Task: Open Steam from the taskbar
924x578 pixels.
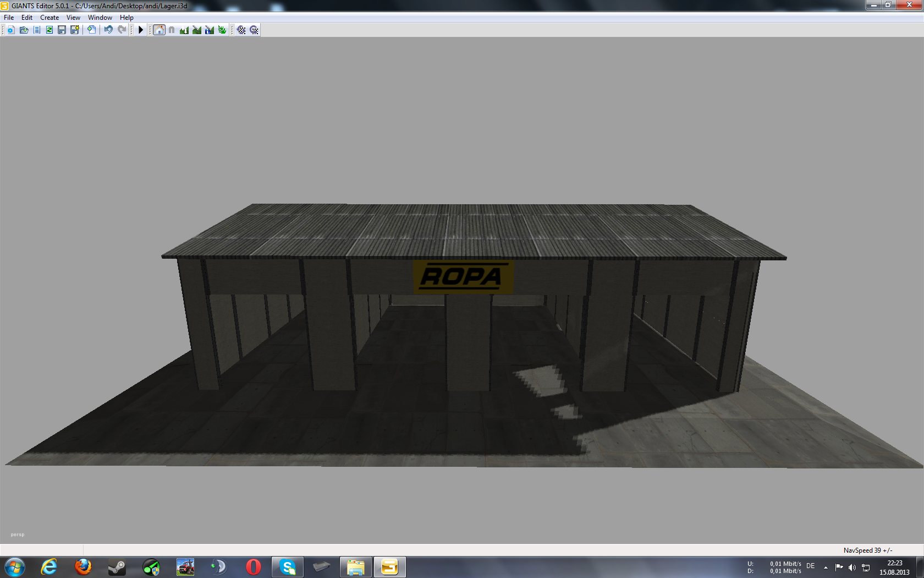Action: click(x=117, y=567)
